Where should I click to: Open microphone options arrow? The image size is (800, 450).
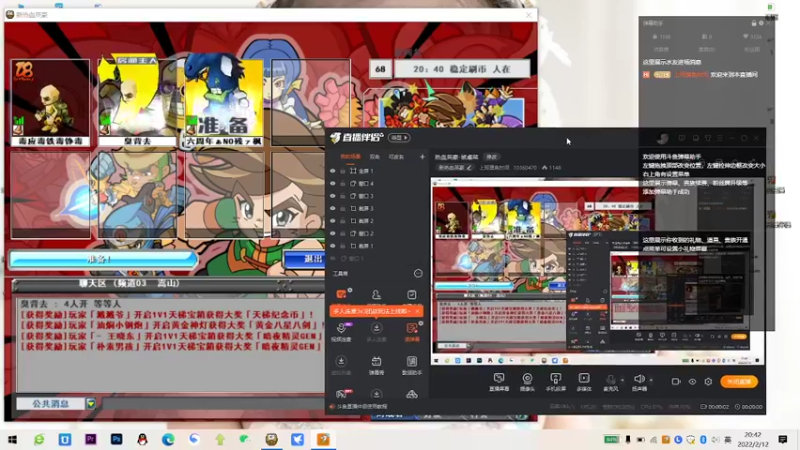pos(622,380)
